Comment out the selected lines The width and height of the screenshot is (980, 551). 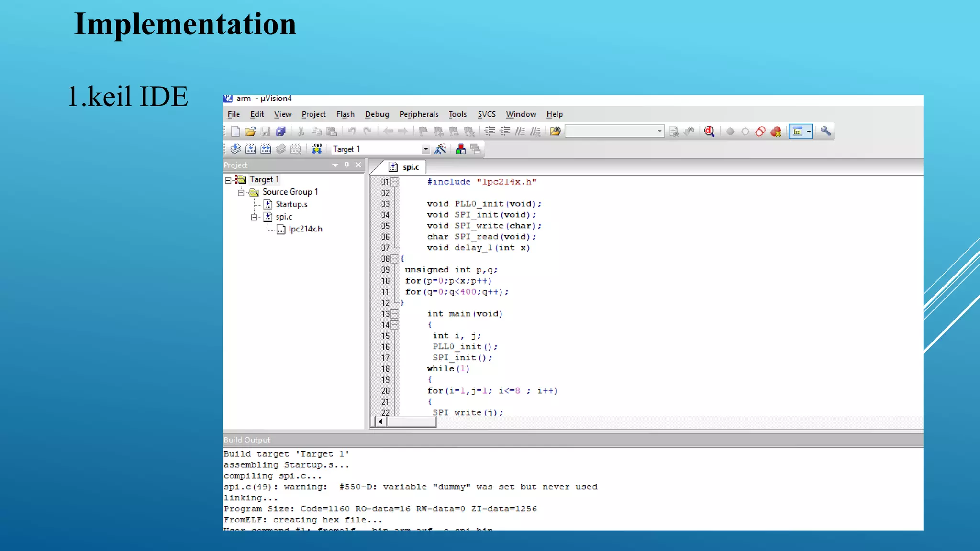click(520, 132)
